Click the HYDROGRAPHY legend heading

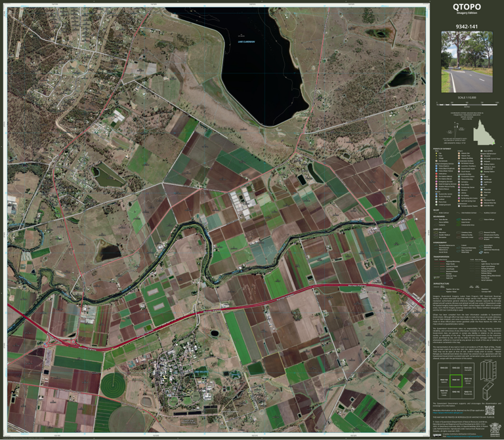click(440, 243)
